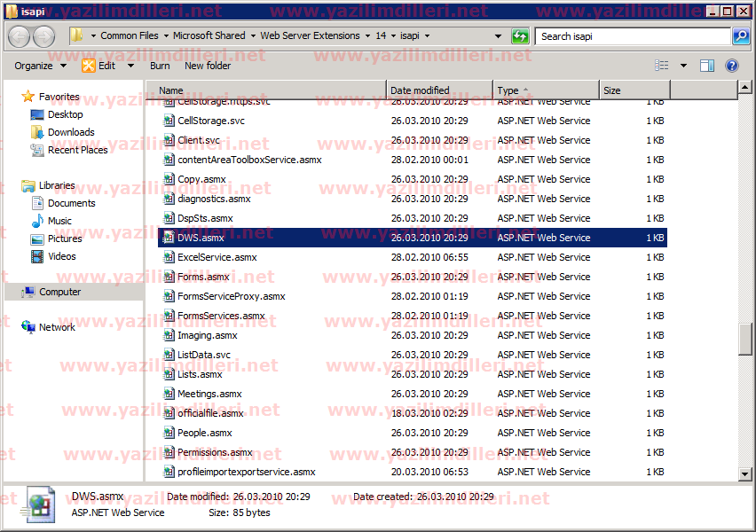Click the 14 breadcrumb segment
756x532 pixels.
point(381,35)
